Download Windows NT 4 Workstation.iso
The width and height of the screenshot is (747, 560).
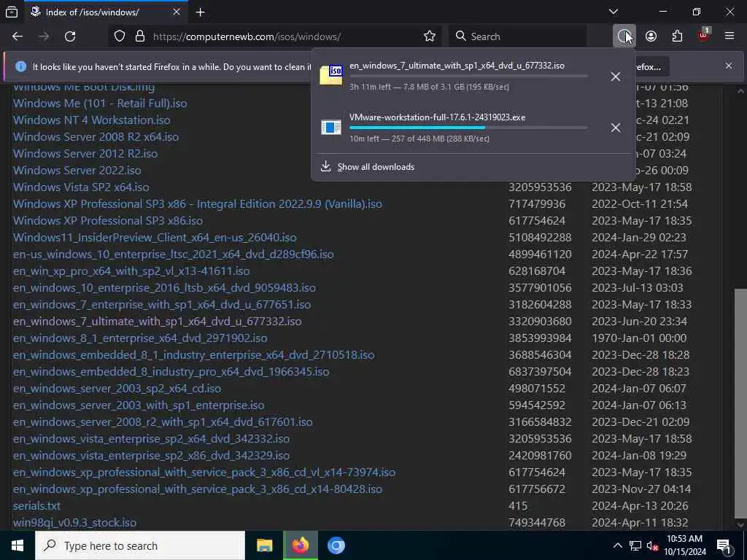coord(91,120)
